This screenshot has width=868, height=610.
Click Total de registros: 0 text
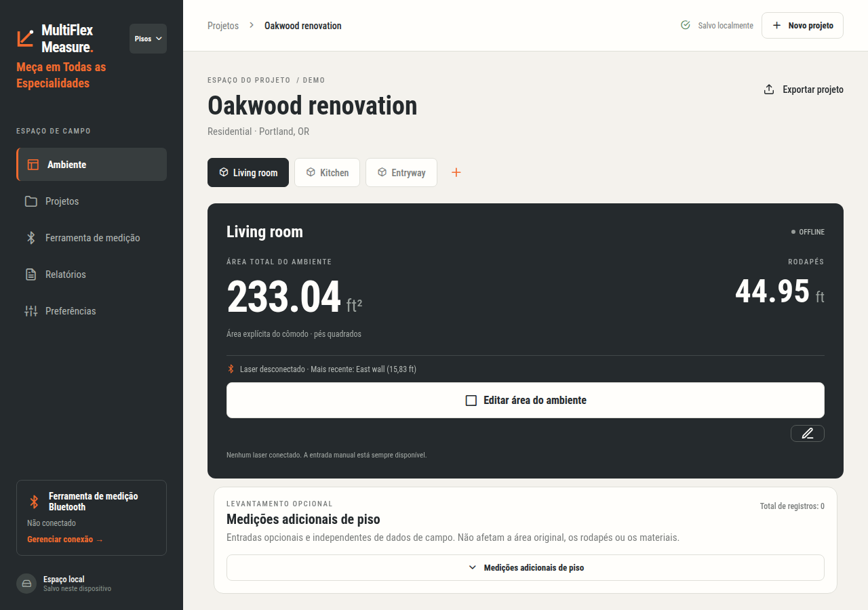coord(792,506)
